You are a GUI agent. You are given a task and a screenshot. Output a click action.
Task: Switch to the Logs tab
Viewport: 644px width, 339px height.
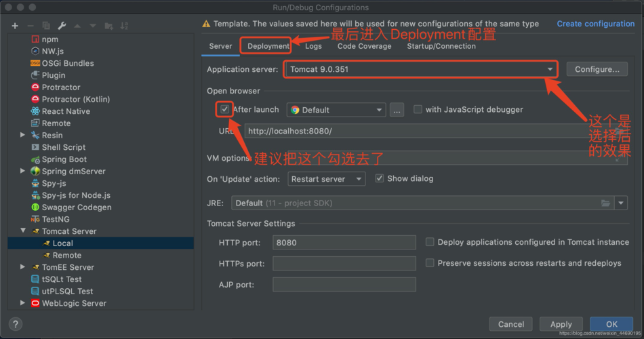313,46
